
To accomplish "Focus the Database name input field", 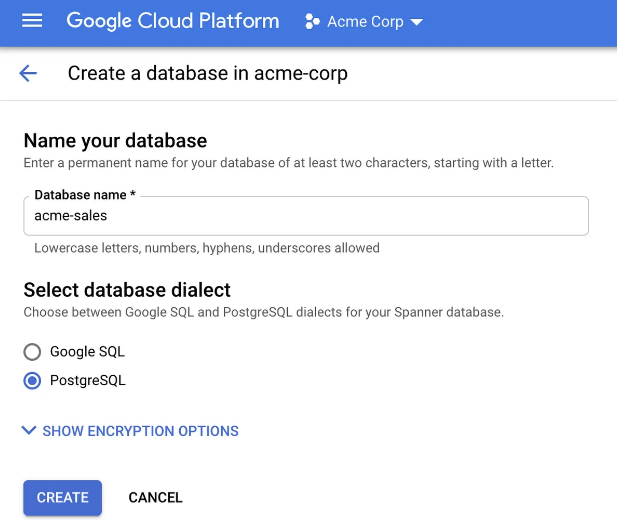I will pos(306,216).
